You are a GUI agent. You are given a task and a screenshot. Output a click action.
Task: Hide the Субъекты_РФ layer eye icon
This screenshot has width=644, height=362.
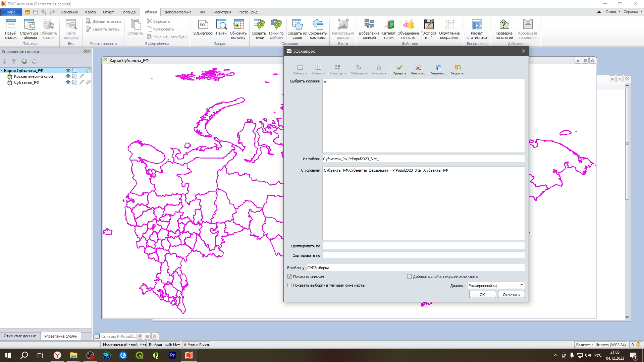[68, 82]
